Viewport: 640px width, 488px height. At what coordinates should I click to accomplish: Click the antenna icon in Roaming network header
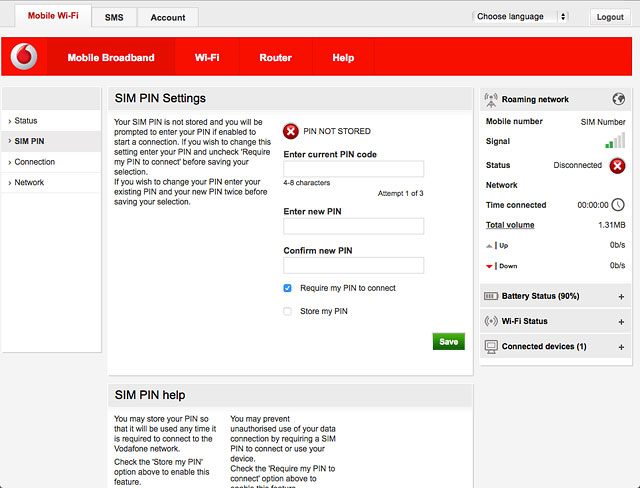click(490, 99)
